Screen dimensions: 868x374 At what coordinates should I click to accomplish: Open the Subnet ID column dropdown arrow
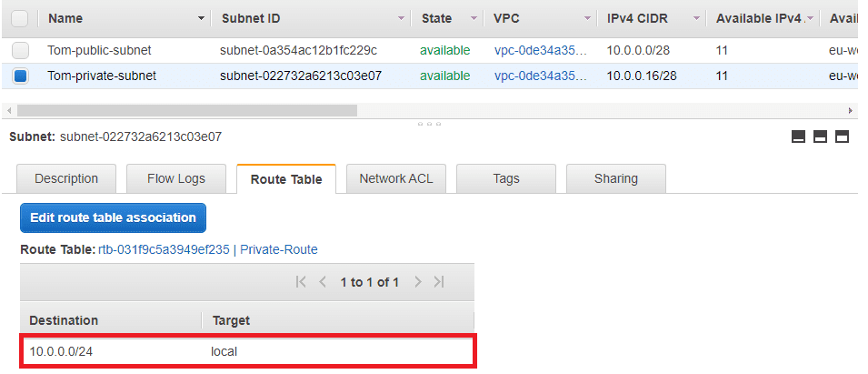point(401,18)
